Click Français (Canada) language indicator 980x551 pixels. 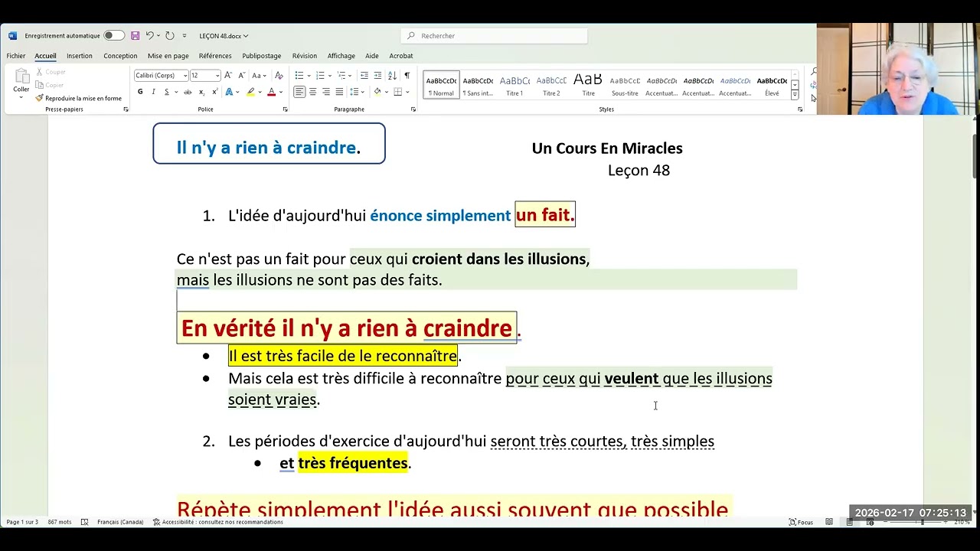[120, 522]
